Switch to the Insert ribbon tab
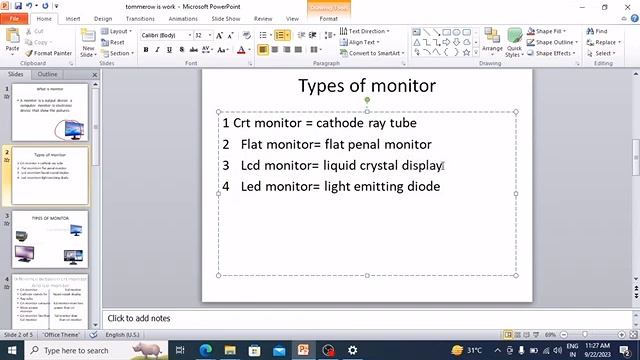This screenshot has width=640, height=360. click(x=73, y=19)
